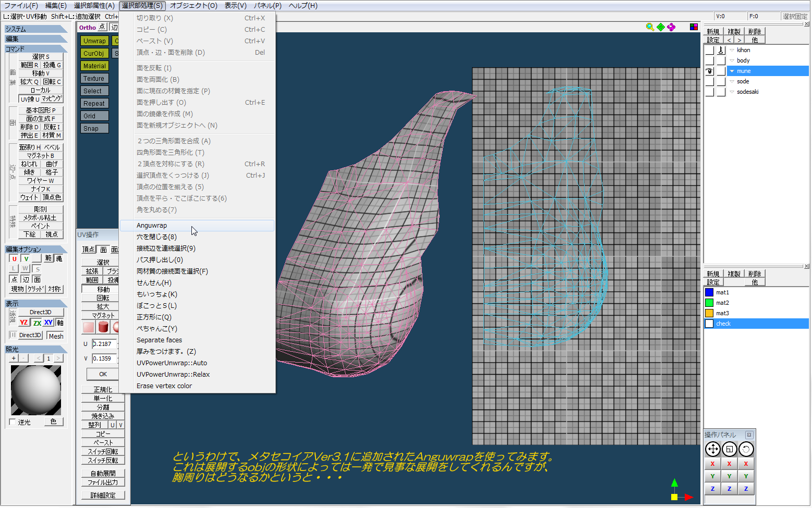Click the Unwrap button
The width and height of the screenshot is (812, 508).
coord(94,41)
